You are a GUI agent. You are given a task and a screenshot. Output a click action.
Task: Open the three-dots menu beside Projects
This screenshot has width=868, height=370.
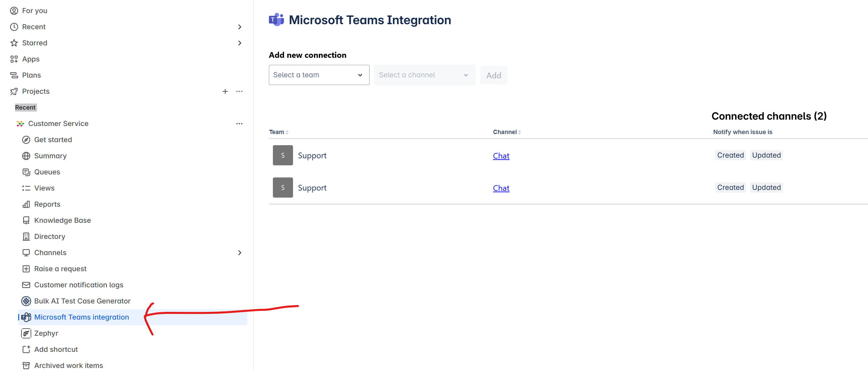pos(239,91)
